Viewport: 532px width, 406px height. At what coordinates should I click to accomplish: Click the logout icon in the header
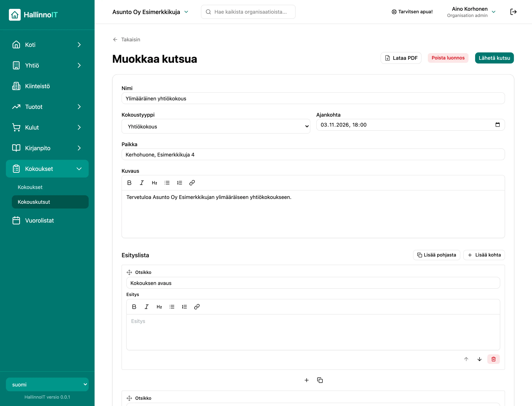pyautogui.click(x=513, y=12)
